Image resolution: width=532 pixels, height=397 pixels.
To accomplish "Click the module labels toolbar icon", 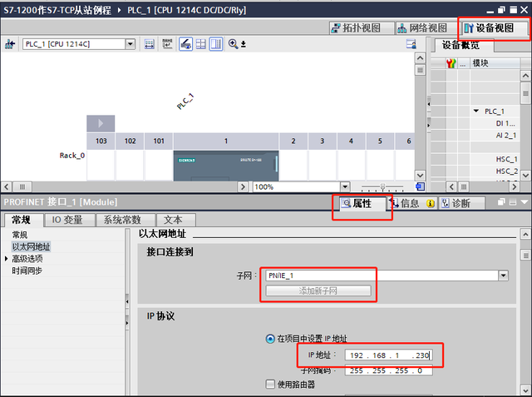I will coord(168,44).
